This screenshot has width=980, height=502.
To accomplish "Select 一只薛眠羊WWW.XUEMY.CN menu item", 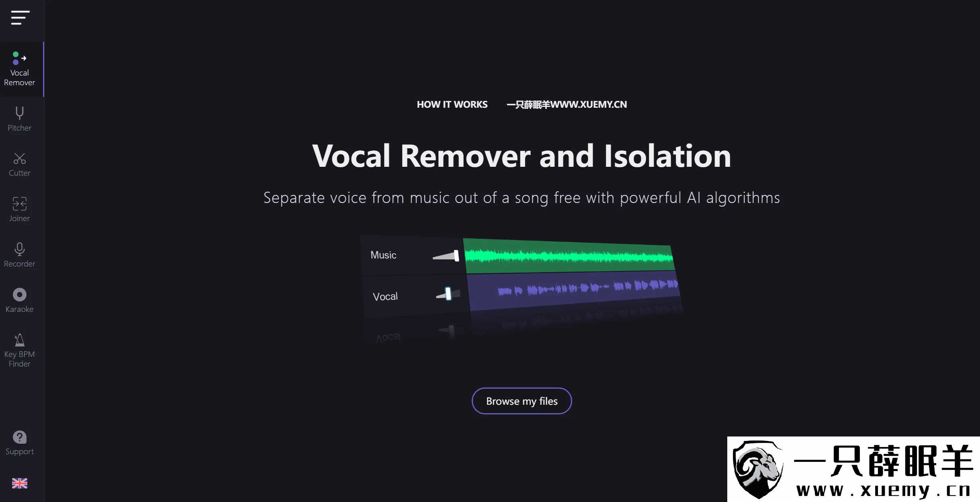I will [567, 104].
